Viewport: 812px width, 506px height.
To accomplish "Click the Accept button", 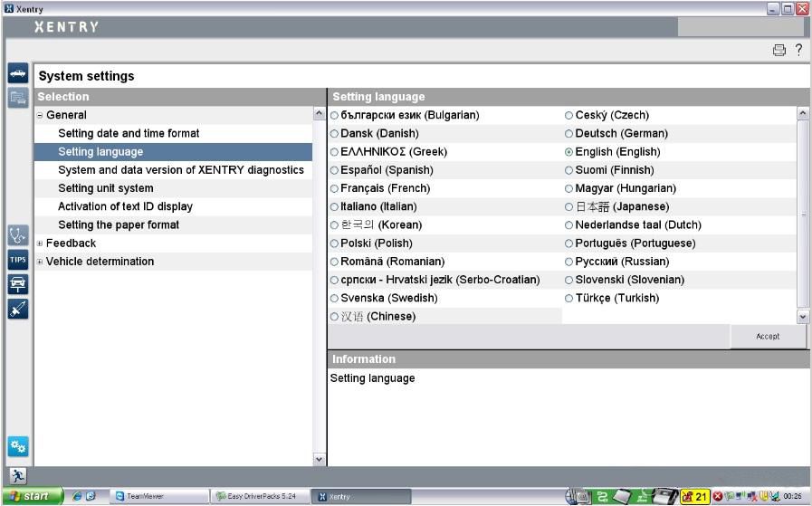I will [768, 337].
